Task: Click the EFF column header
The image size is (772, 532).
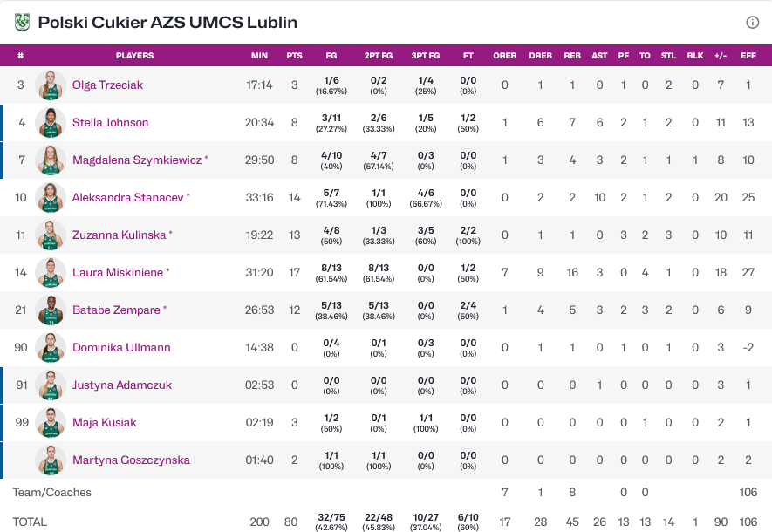Action: 748,56
